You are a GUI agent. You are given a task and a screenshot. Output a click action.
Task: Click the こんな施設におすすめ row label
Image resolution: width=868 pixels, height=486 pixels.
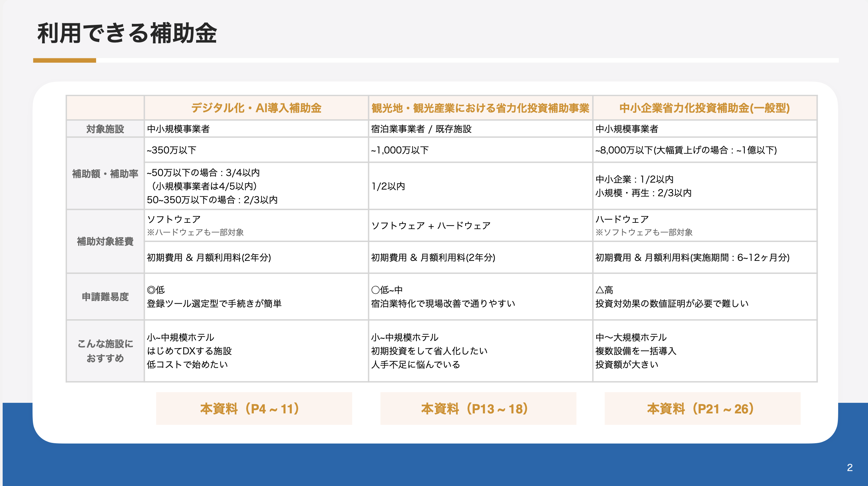[x=105, y=351]
